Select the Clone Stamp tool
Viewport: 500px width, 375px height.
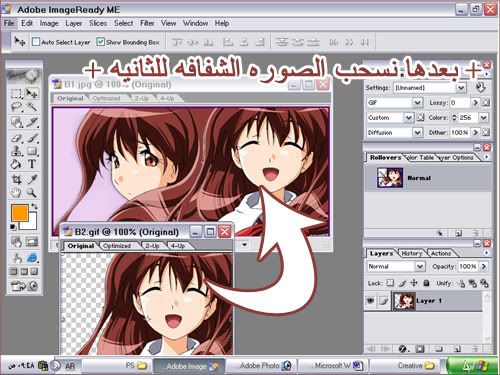(x=16, y=151)
